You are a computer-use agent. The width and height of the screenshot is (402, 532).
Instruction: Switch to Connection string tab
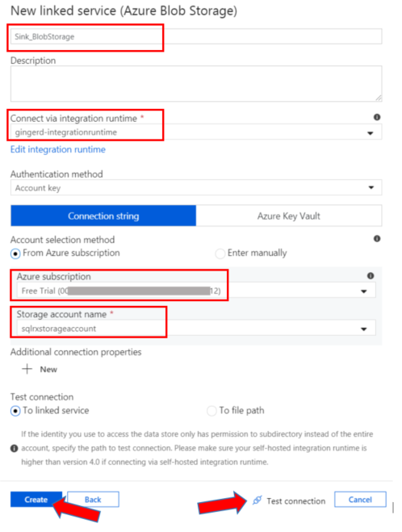(x=103, y=216)
